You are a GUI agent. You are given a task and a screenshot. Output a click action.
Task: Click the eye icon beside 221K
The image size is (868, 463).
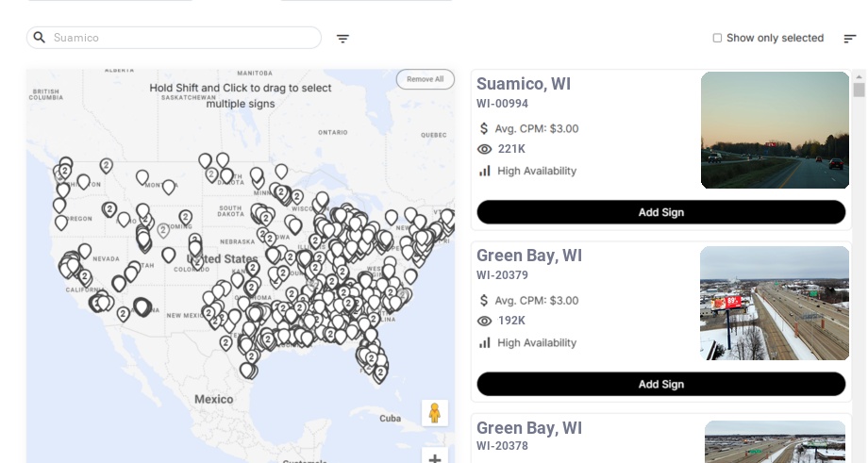click(485, 149)
